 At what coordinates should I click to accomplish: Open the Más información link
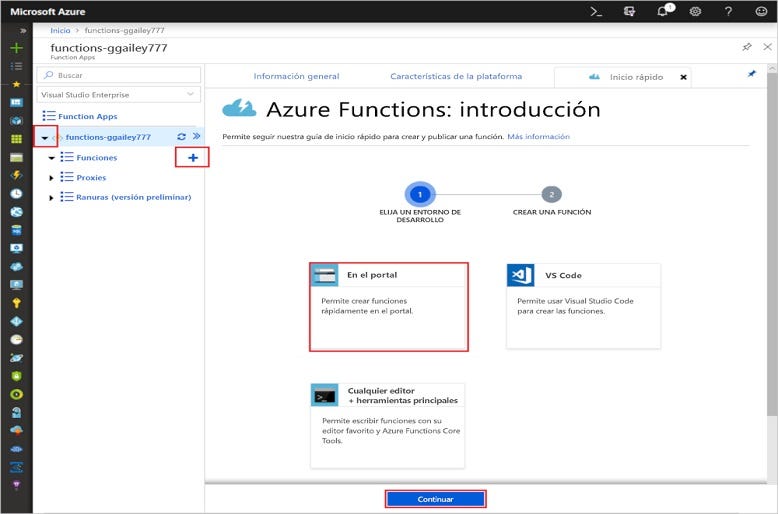coord(538,136)
